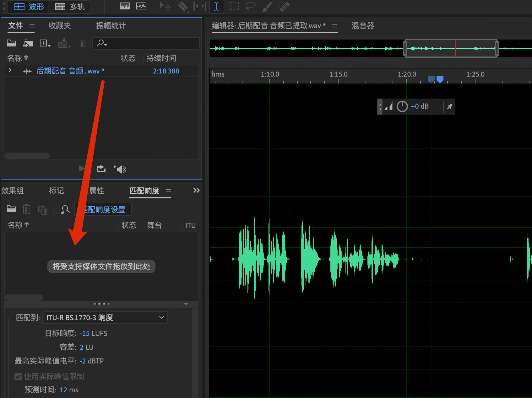Viewport: 532px width, 398px height.
Task: Switch to the 收藏夹 tab
Action: pyautogui.click(x=60, y=26)
